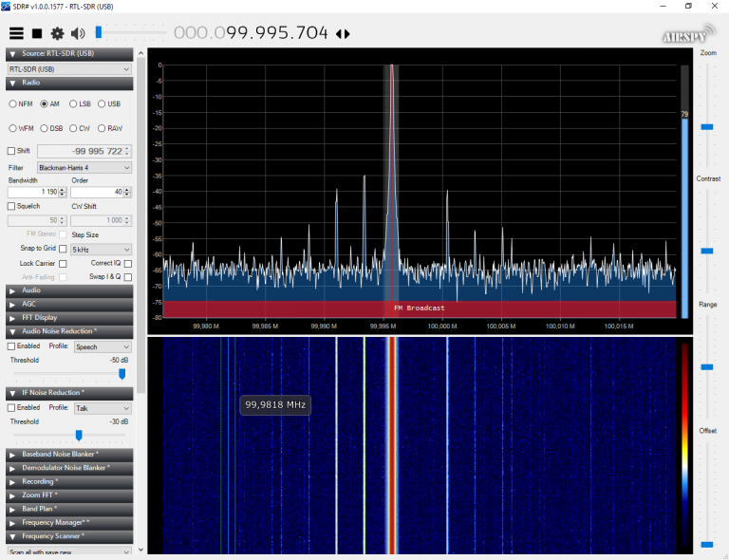Click the Zoom slider handle
This screenshot has width=729, height=560.
pos(707,127)
